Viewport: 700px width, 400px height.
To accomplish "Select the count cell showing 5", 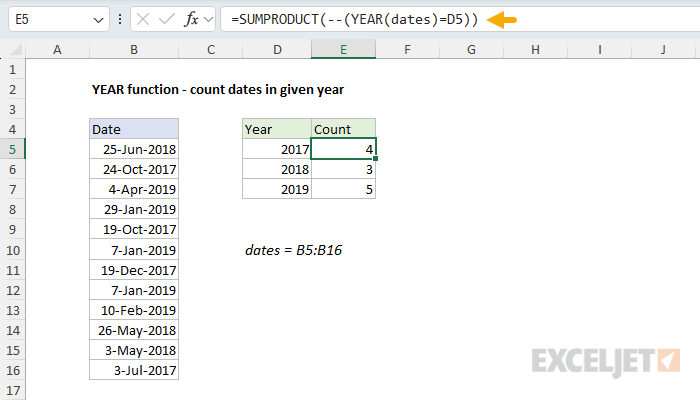I will [343, 189].
